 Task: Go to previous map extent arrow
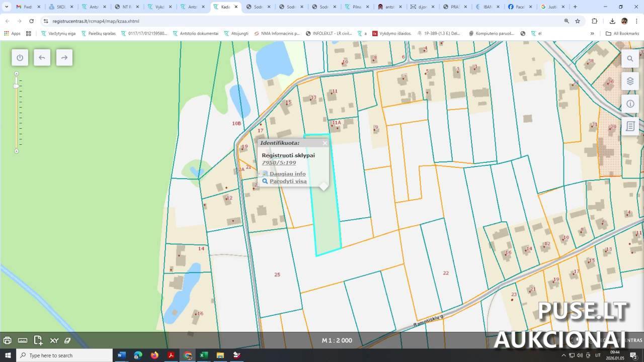click(42, 57)
